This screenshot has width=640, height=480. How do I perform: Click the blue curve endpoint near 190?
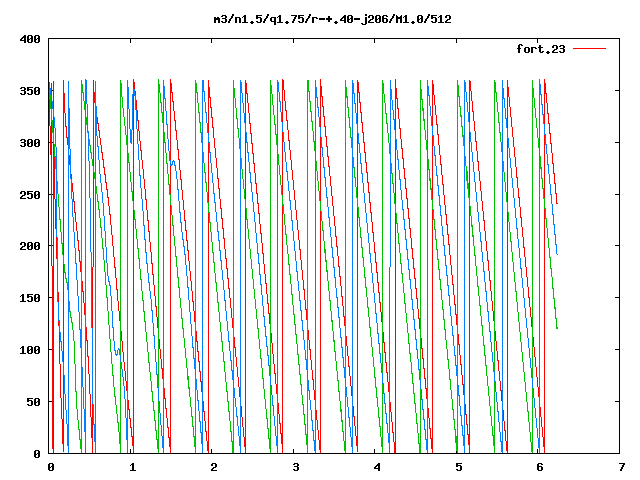tap(557, 254)
